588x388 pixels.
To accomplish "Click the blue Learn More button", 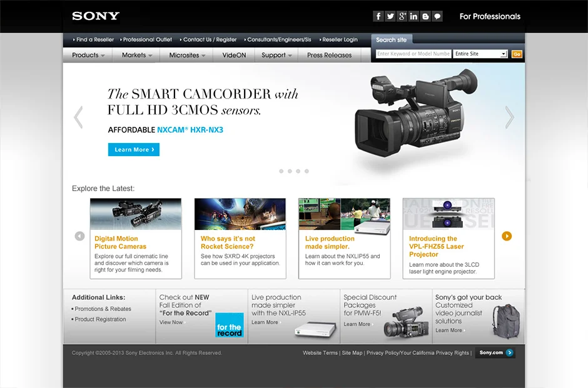I will coord(134,149).
